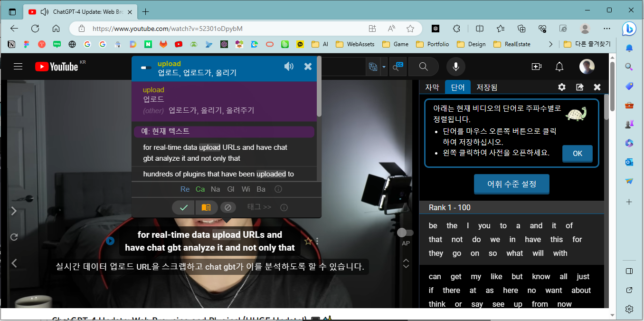Open Bing chat sidebar icon

tap(629, 29)
